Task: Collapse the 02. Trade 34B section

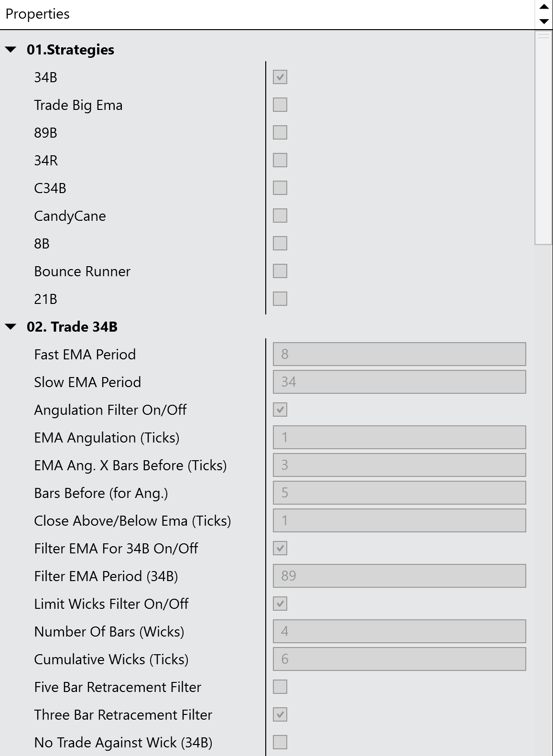Action: pyautogui.click(x=11, y=327)
